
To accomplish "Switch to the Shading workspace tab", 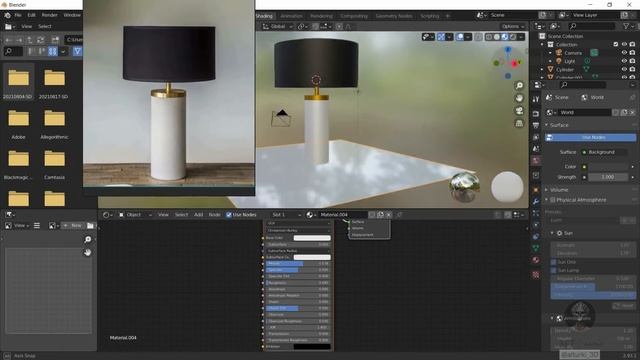I will pyautogui.click(x=264, y=16).
